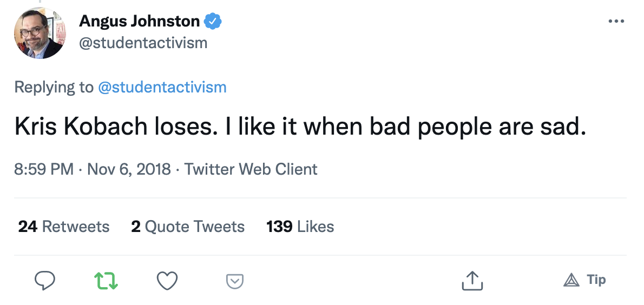The image size is (644, 305).
Task: View the 2 Quote Tweets list
Action: (x=188, y=227)
